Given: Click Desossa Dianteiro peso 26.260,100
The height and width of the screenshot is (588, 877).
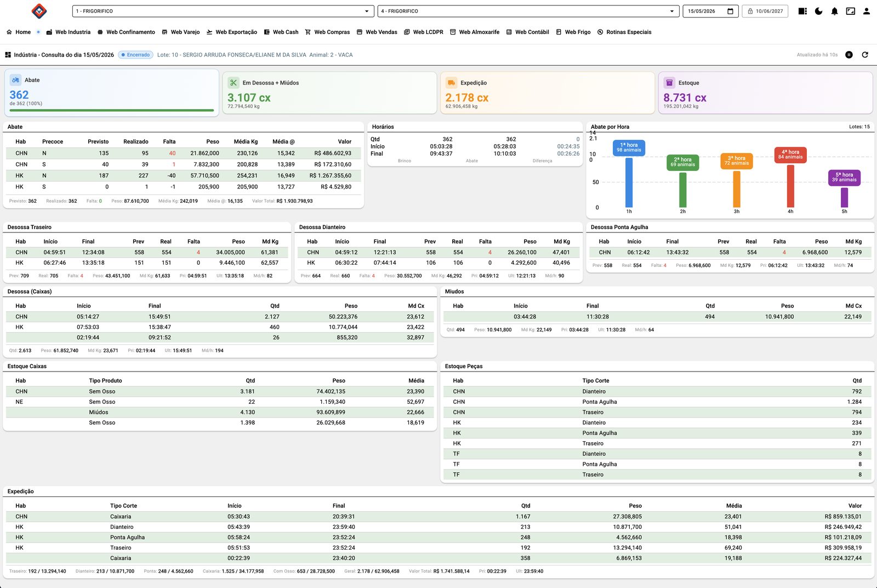Looking at the screenshot, I should click(x=522, y=253).
